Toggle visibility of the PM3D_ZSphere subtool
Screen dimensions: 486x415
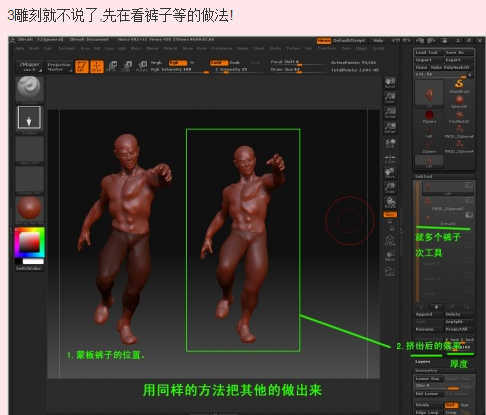[x=469, y=200]
